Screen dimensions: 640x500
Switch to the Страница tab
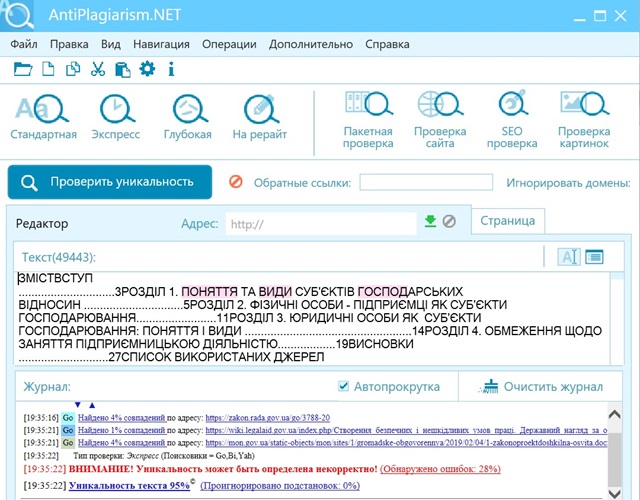[x=507, y=221]
